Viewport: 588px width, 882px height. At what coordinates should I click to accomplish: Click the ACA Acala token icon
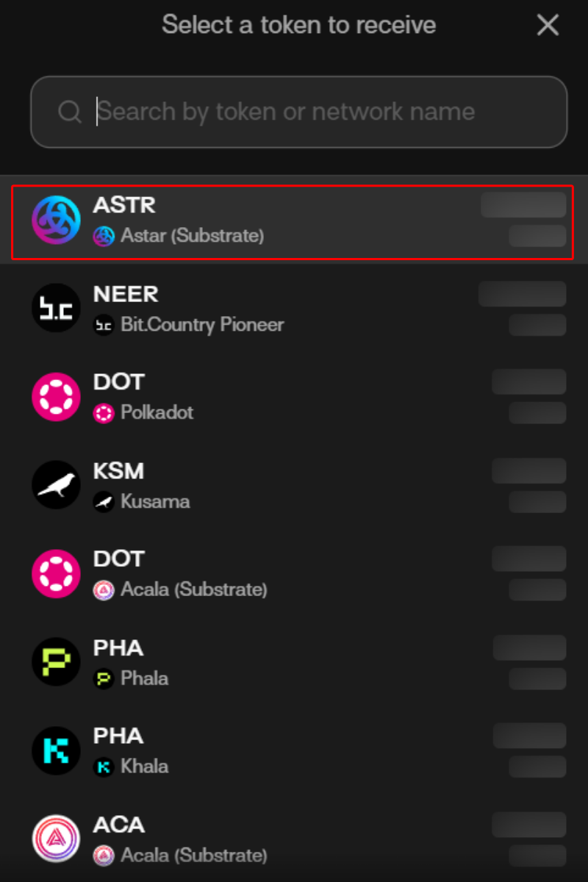56,839
